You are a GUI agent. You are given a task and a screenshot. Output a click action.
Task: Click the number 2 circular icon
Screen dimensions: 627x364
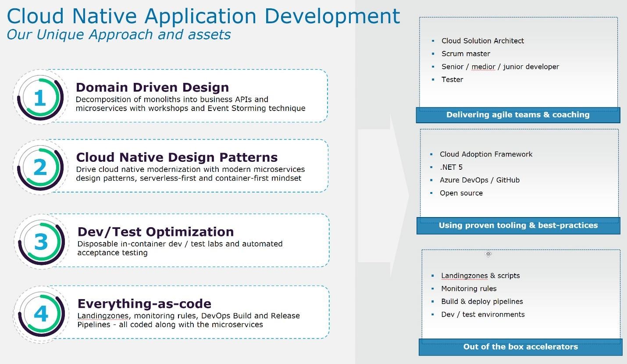point(40,167)
